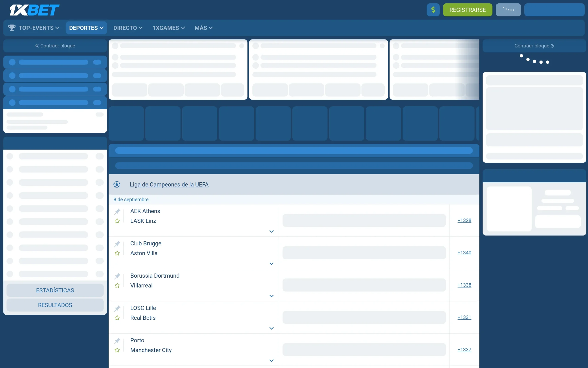Screen dimensions: 588x368
Task: Click the Manchester City team name
Action: (x=151, y=350)
